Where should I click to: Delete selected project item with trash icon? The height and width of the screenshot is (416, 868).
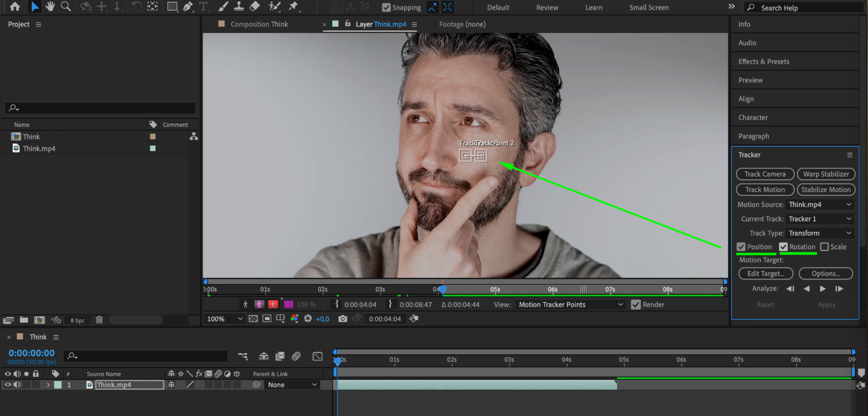(x=99, y=320)
